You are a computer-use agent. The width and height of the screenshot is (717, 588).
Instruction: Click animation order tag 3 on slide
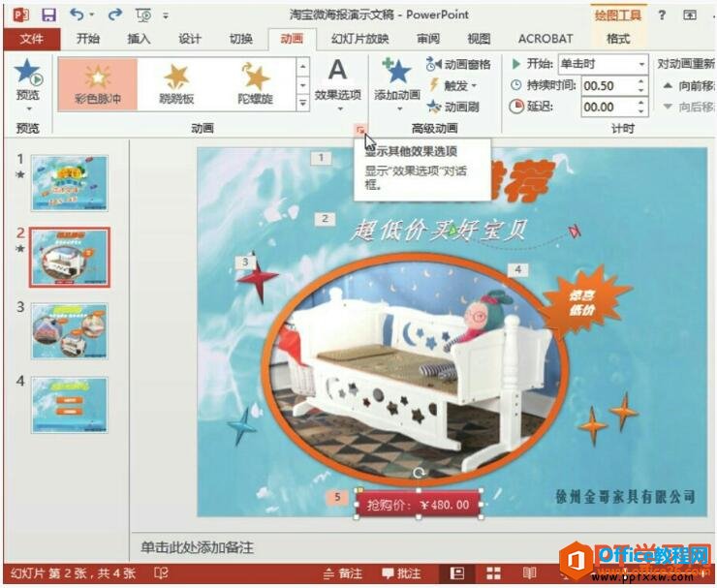tap(245, 262)
